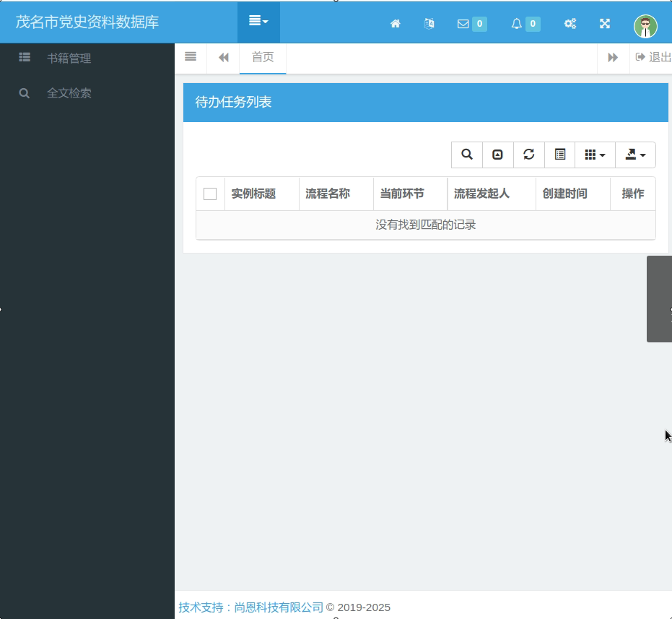The image size is (672, 619).
Task: Open the notifications bell icon
Action: 525,23
